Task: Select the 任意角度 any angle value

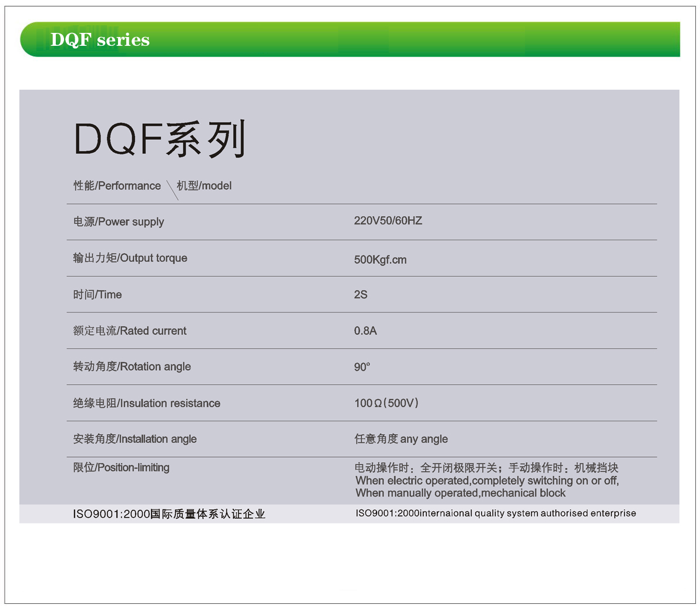Action: point(401,439)
